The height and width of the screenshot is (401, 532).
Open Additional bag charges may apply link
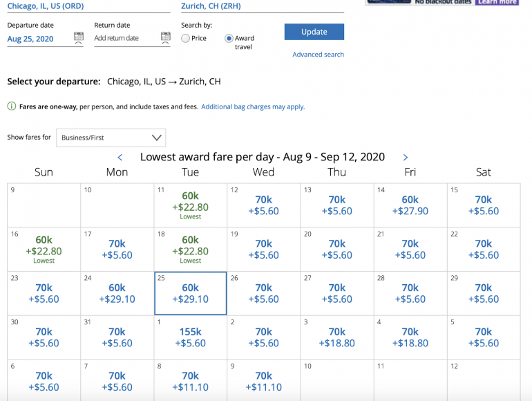(x=253, y=107)
